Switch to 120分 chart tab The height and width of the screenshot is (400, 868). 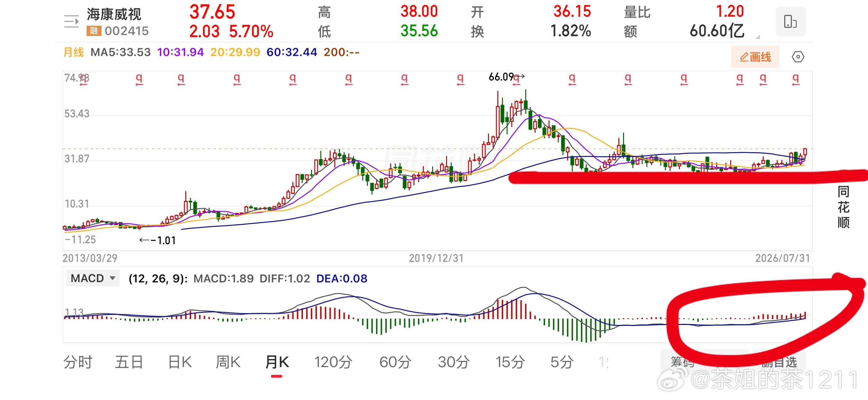coord(333,362)
